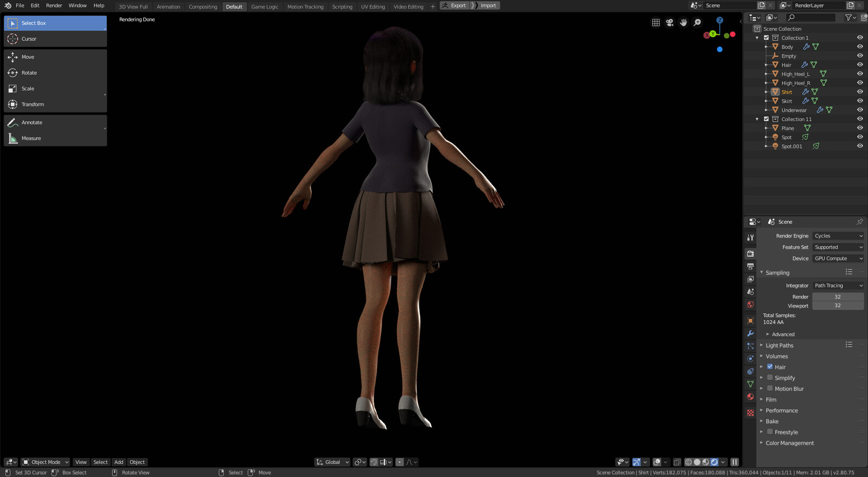
Task: Click the Export button
Action: click(x=454, y=5)
